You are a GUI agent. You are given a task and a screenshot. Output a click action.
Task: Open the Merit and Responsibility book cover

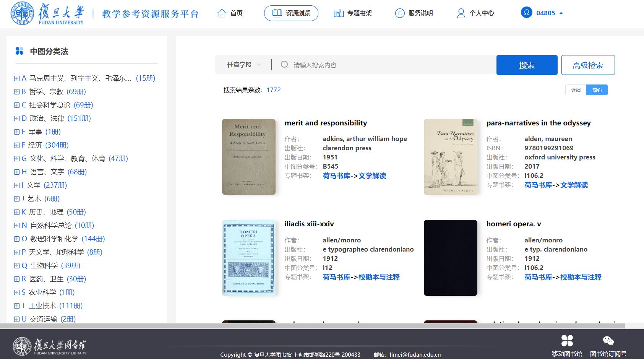click(249, 157)
